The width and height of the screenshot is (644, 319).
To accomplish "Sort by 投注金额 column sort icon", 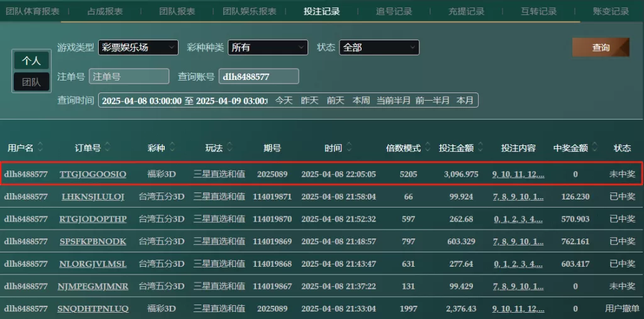I will [x=480, y=148].
